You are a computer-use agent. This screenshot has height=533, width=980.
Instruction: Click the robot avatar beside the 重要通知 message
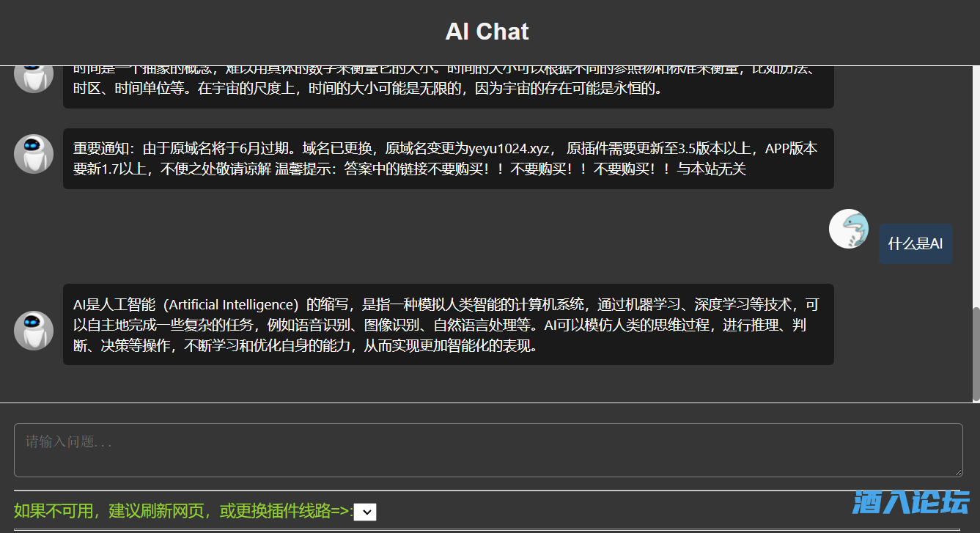click(34, 154)
